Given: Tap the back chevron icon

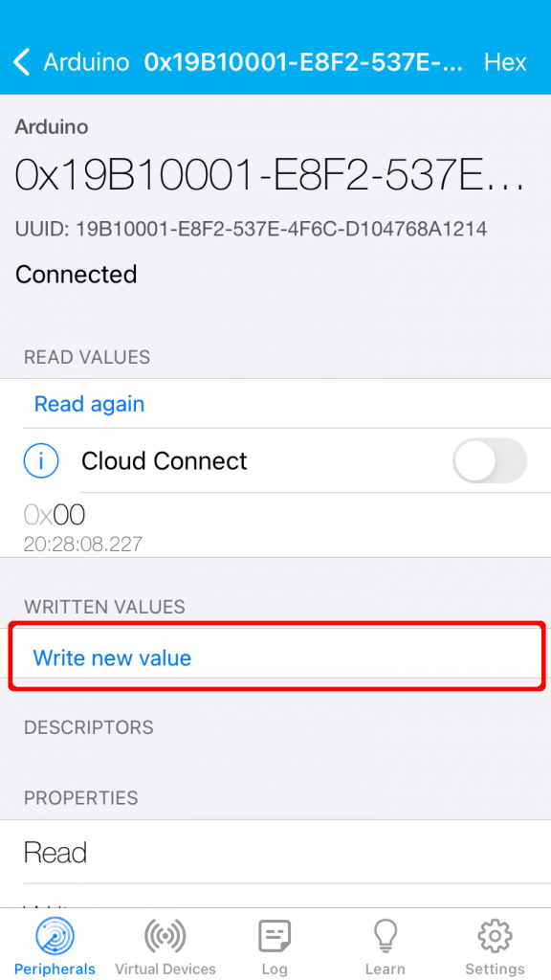Looking at the screenshot, I should [x=21, y=62].
